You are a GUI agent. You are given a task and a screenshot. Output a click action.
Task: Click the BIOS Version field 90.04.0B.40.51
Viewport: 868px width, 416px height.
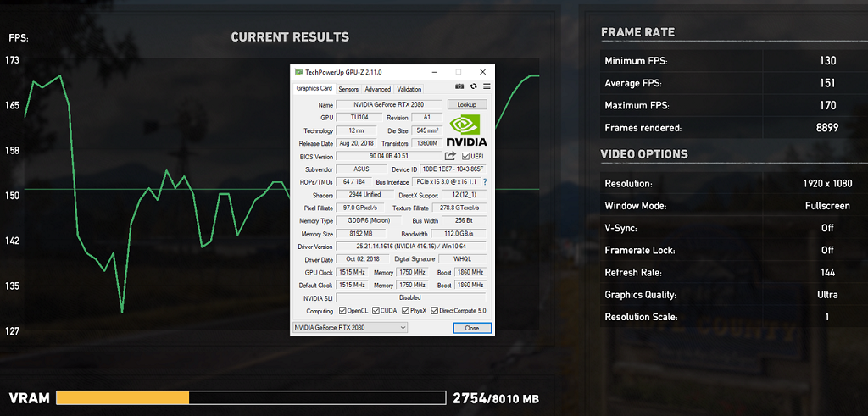(388, 157)
